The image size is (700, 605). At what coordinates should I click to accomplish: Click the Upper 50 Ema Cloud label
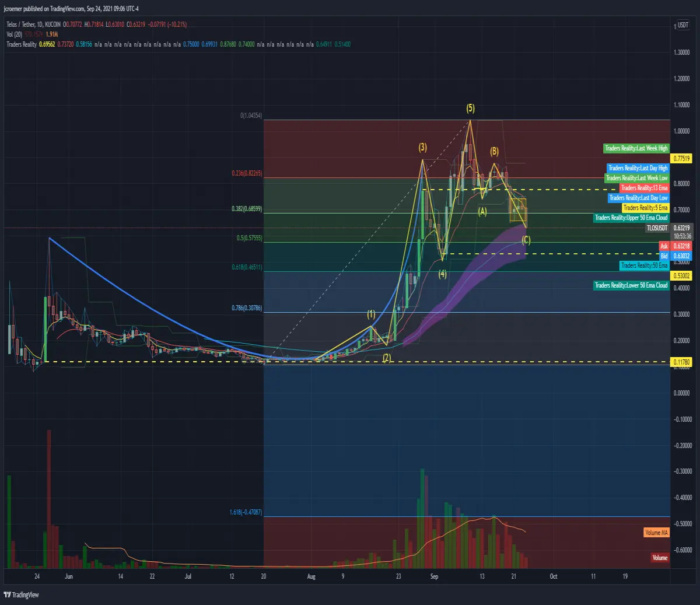point(631,218)
